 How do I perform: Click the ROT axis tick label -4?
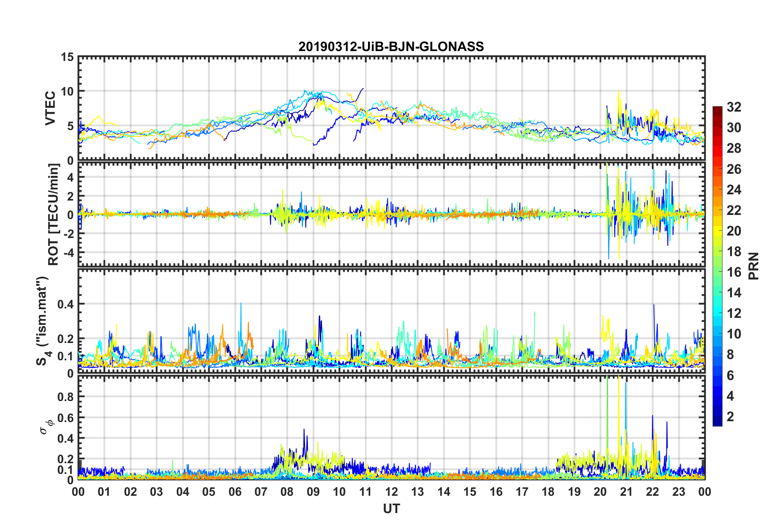pos(68,252)
